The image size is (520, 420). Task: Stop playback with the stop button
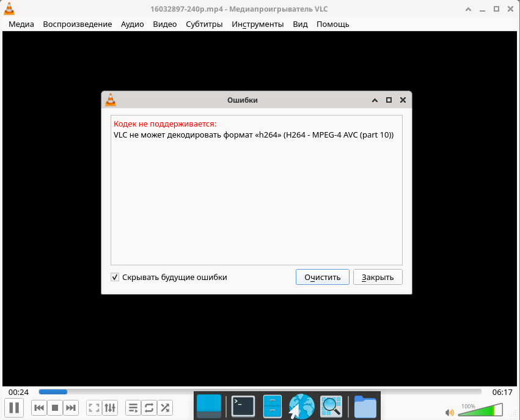(55, 408)
